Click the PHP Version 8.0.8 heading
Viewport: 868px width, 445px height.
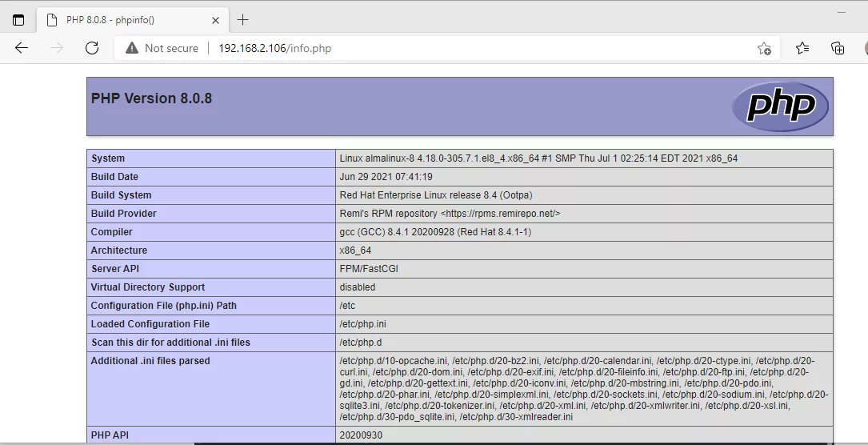151,98
